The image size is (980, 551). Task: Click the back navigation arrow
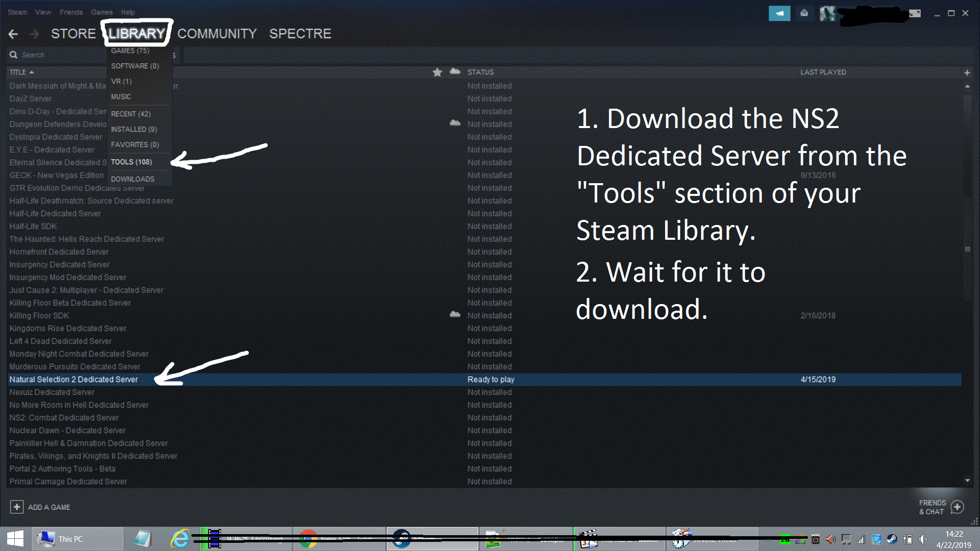click(x=13, y=34)
